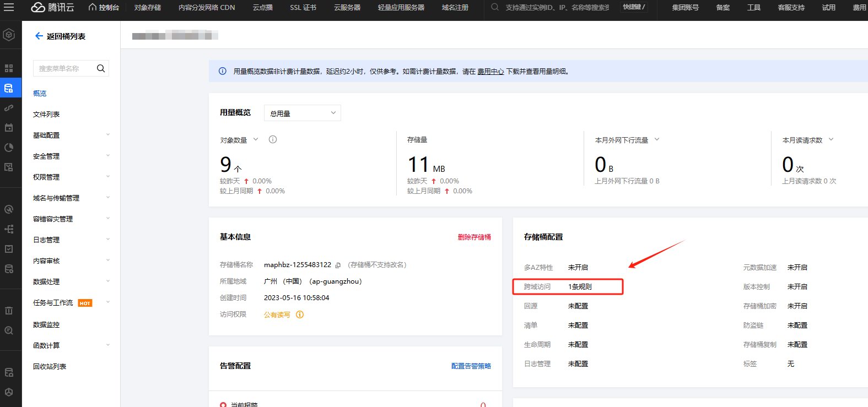
Task: Open the pie chart icon in the left rail
Action: (x=9, y=148)
